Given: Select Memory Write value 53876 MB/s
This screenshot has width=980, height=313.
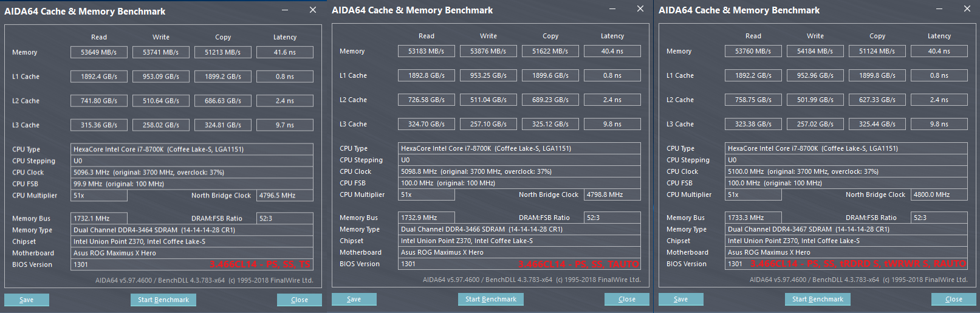Looking at the screenshot, I should point(488,51).
